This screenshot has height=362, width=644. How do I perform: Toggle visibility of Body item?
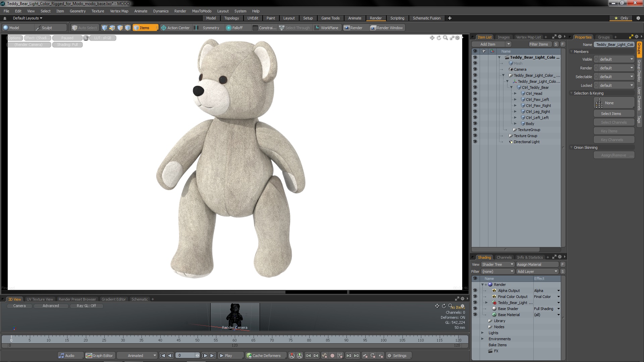[x=475, y=124]
